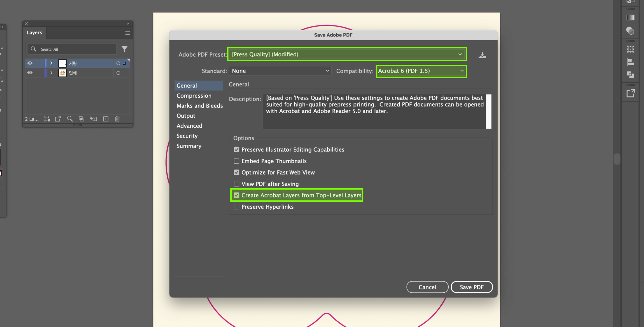Image resolution: width=644 pixels, height=327 pixels.
Task: Click the selected-art indicator square on 커팅 layer
Action: 124,63
